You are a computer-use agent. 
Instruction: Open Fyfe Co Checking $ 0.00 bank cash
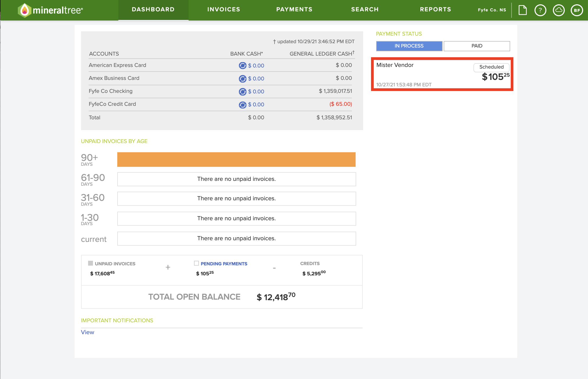(256, 92)
